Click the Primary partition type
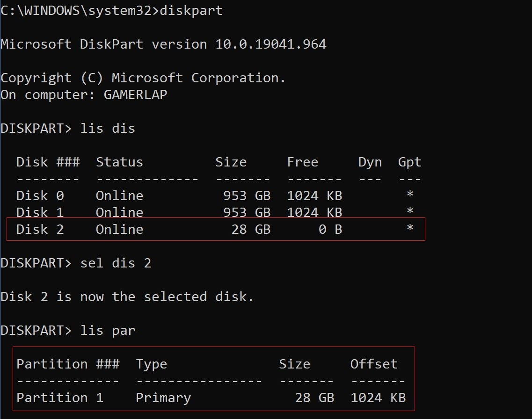Image resolution: width=532 pixels, height=419 pixels. pos(163,398)
